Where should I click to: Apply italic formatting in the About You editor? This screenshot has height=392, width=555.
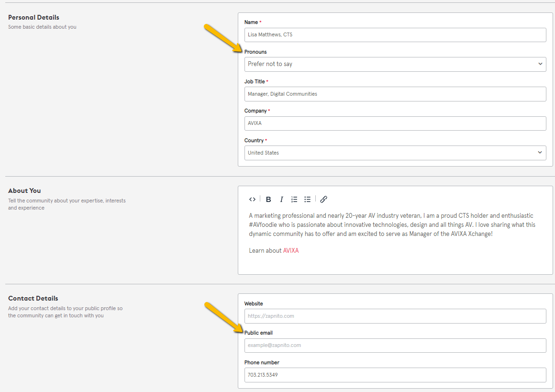coord(281,199)
